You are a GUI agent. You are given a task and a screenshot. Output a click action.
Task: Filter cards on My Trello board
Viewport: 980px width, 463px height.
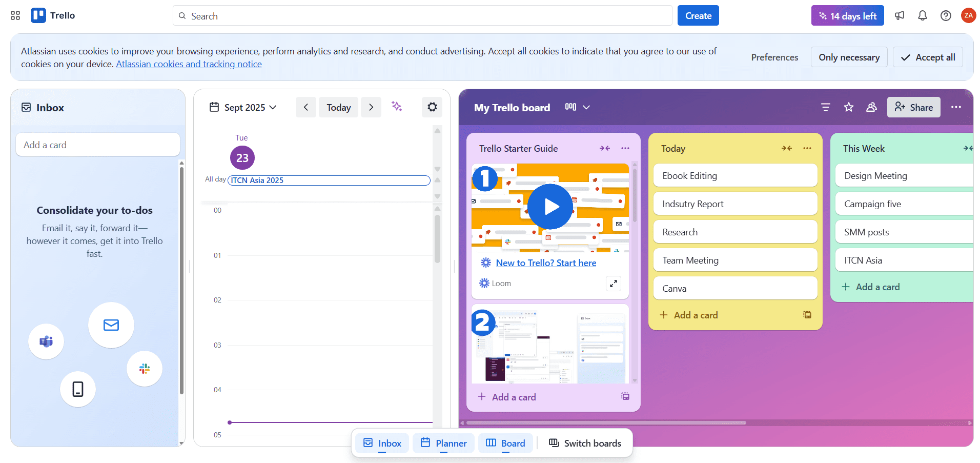(825, 107)
